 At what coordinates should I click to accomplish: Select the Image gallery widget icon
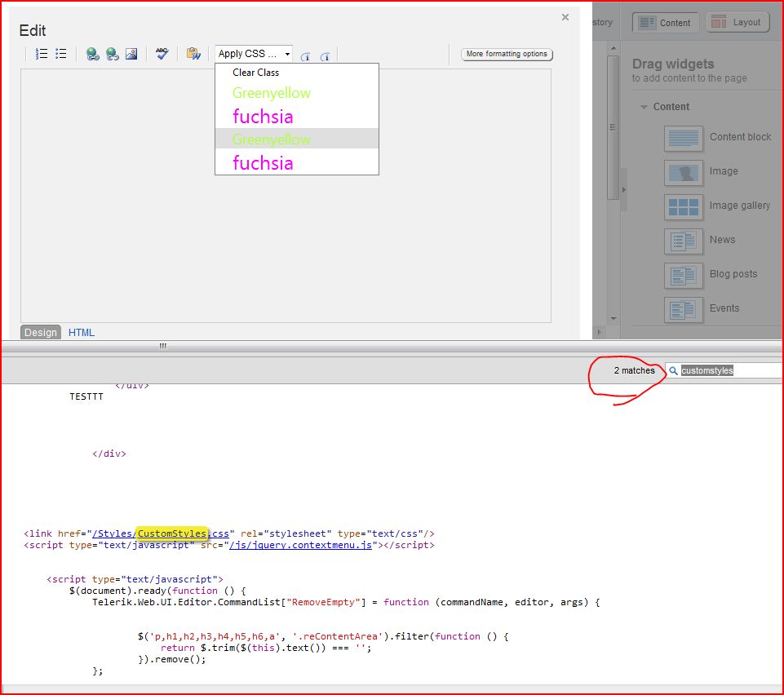click(684, 207)
